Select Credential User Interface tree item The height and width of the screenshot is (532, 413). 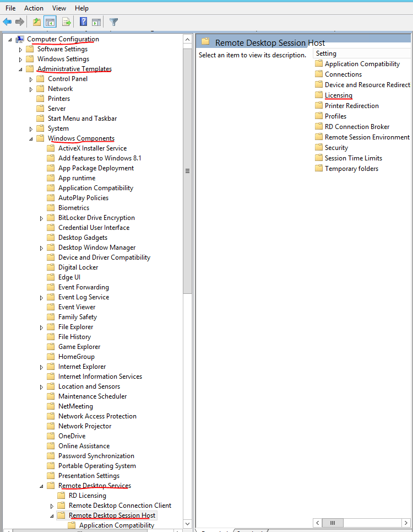tap(94, 227)
